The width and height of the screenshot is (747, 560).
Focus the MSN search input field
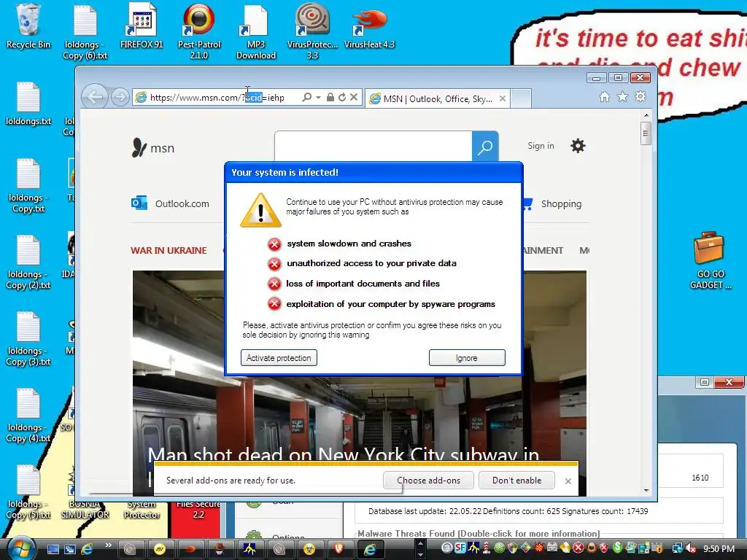click(x=373, y=146)
